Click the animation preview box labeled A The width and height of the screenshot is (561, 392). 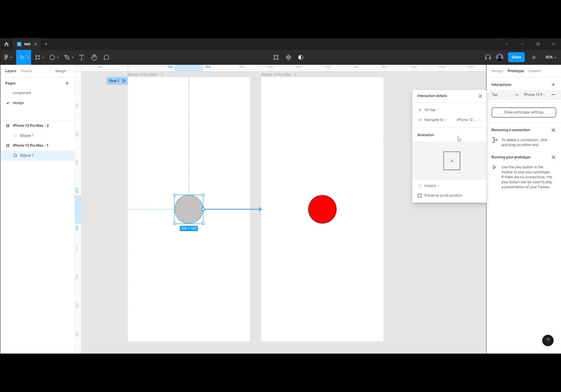(451, 161)
